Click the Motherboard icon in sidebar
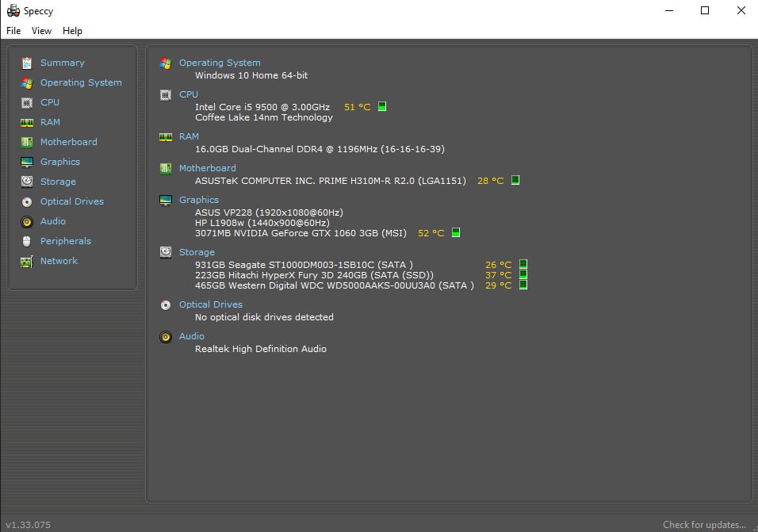 coord(27,142)
